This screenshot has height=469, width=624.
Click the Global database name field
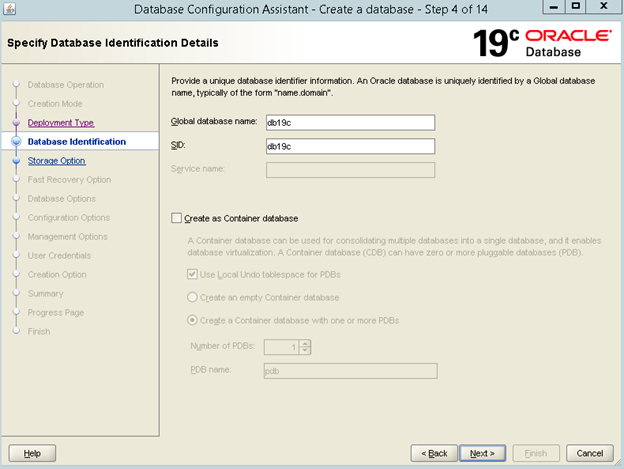[350, 123]
